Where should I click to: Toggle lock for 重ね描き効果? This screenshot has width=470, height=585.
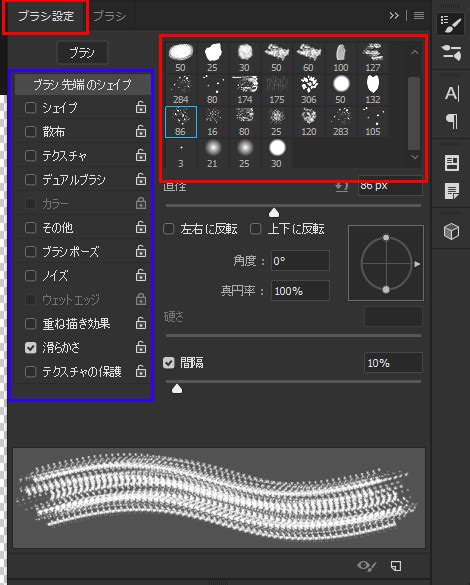click(x=141, y=323)
